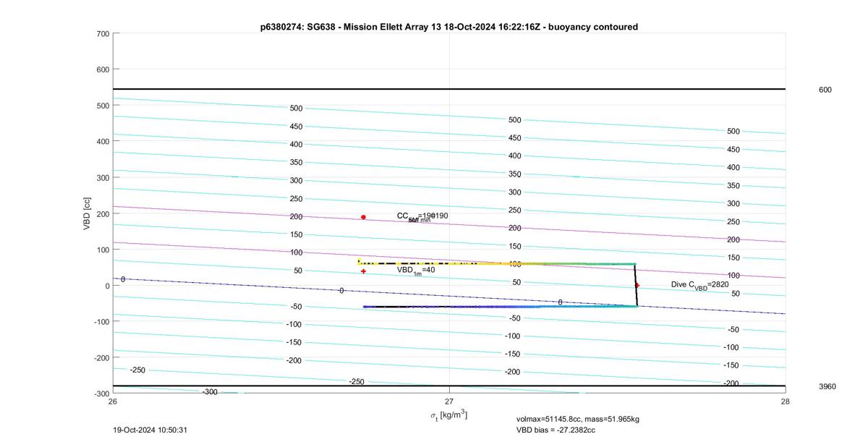This screenshot has width=868, height=442.
Task: Click the 600 label outside the right plot edge
Action: [x=825, y=90]
